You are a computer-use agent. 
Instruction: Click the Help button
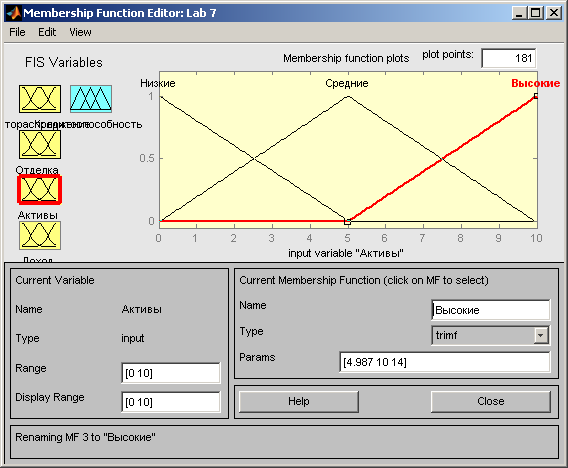pyautogui.click(x=299, y=401)
